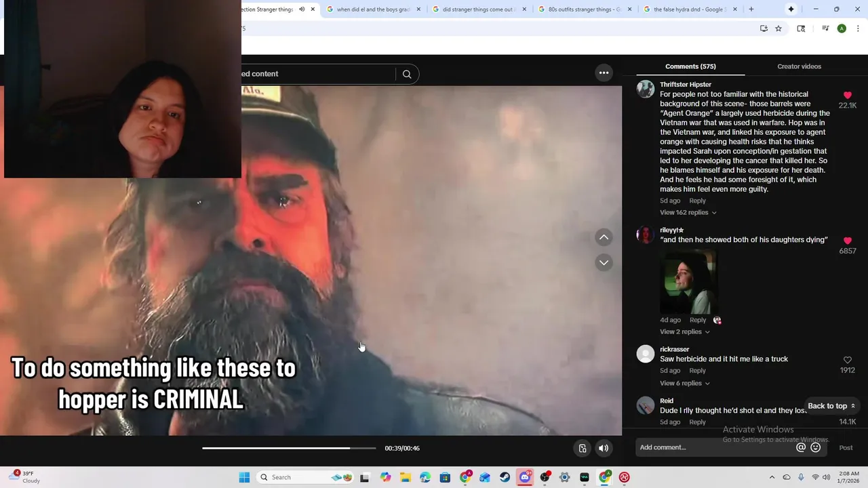Open Windows Start menu
This screenshot has height=488, width=868.
tap(244, 477)
